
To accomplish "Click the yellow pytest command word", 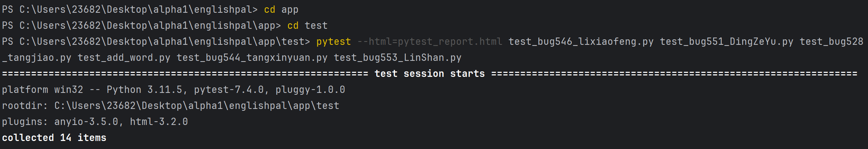I will click(333, 42).
